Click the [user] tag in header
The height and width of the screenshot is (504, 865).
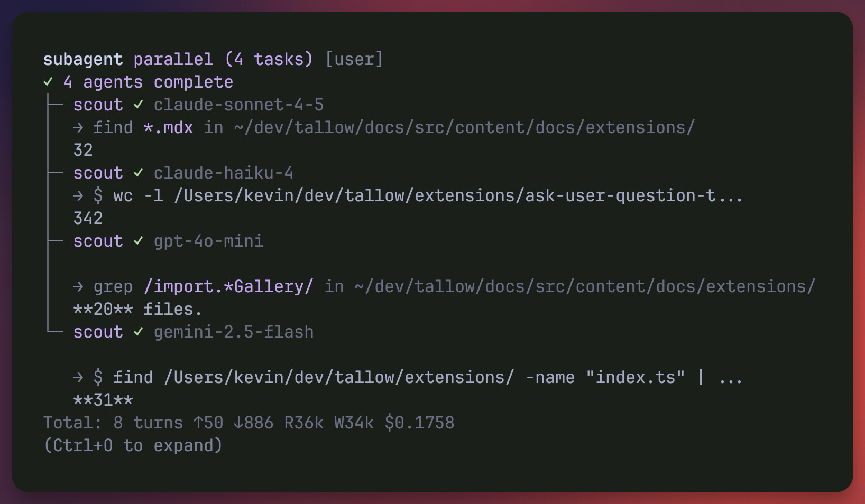pos(354,59)
